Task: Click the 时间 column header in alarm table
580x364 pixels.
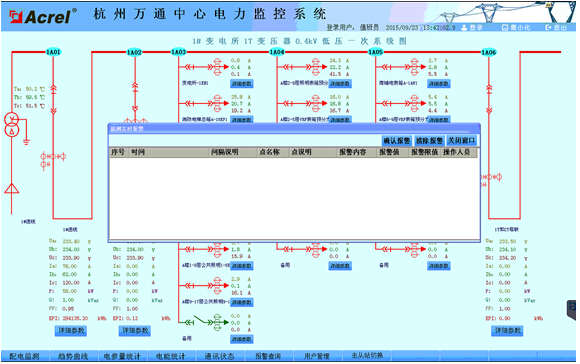Action: coord(138,152)
